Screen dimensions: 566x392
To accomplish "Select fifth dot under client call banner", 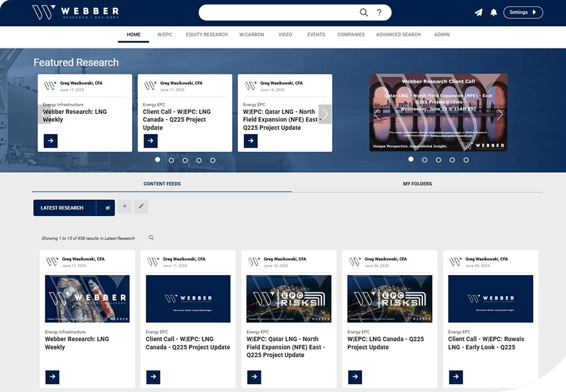I will [x=466, y=160].
